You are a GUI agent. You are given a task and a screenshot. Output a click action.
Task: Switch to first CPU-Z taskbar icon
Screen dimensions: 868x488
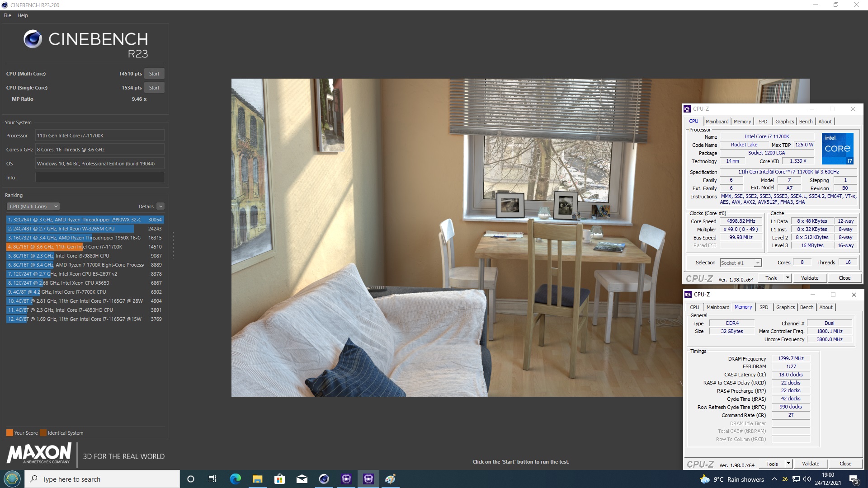346,479
